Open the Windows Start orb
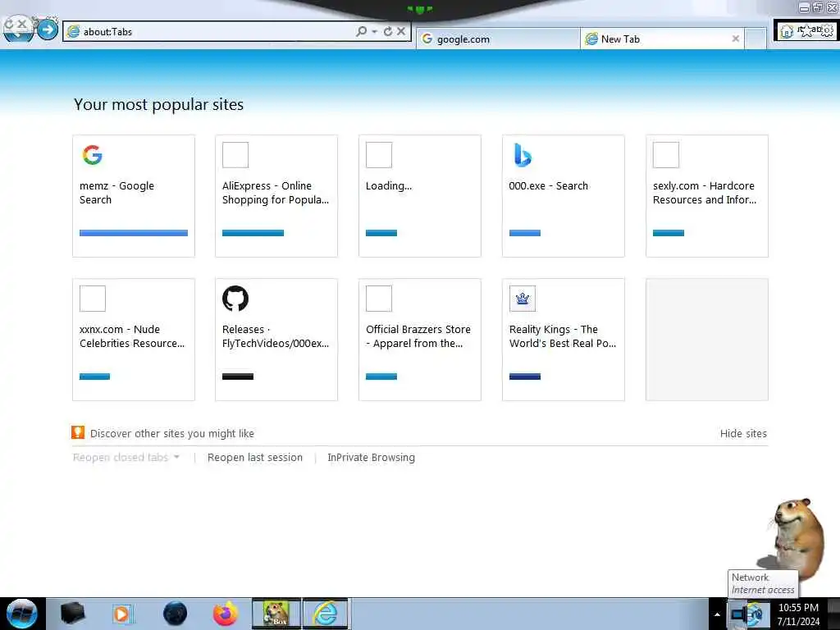 coord(22,614)
